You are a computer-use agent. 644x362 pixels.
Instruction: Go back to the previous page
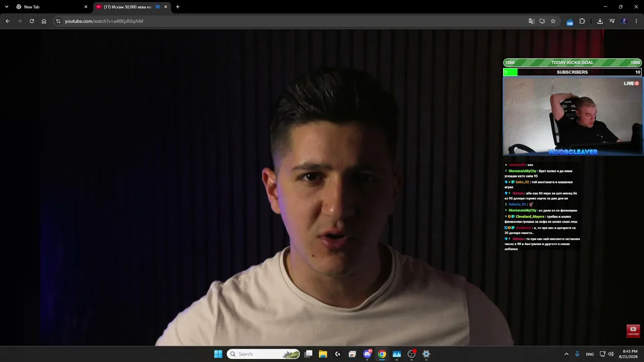click(x=8, y=21)
